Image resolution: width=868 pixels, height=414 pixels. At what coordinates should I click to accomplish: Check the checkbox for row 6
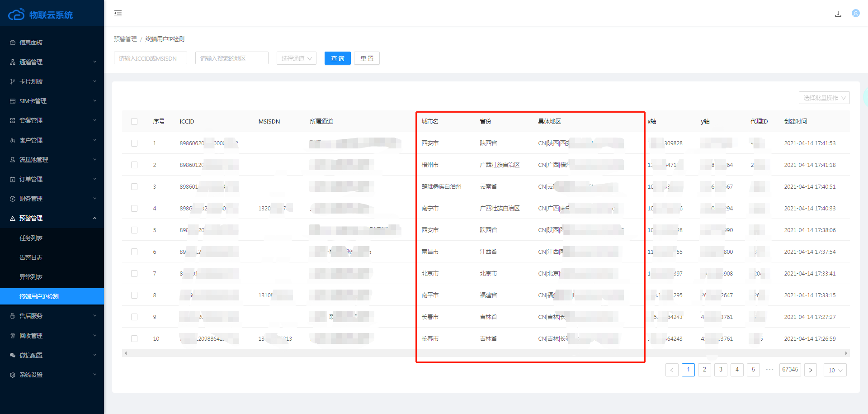tap(134, 252)
